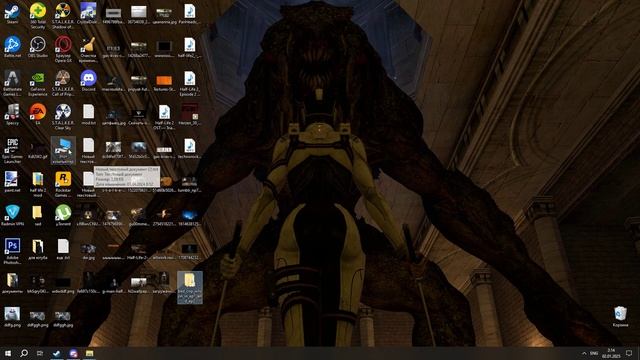Select the plain yellow folder beside Radmin VPN
Image resolution: width=640 pixels, height=360 pixels.
(x=38, y=215)
